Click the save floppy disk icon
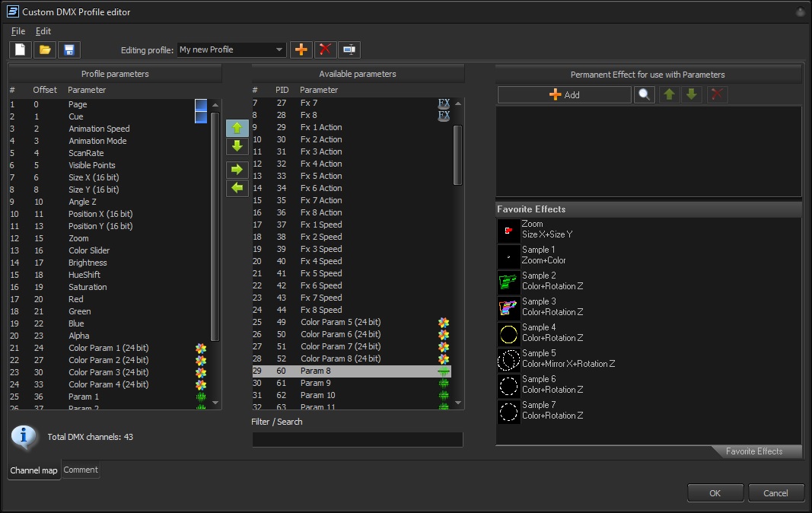This screenshot has width=812, height=513. click(x=68, y=50)
